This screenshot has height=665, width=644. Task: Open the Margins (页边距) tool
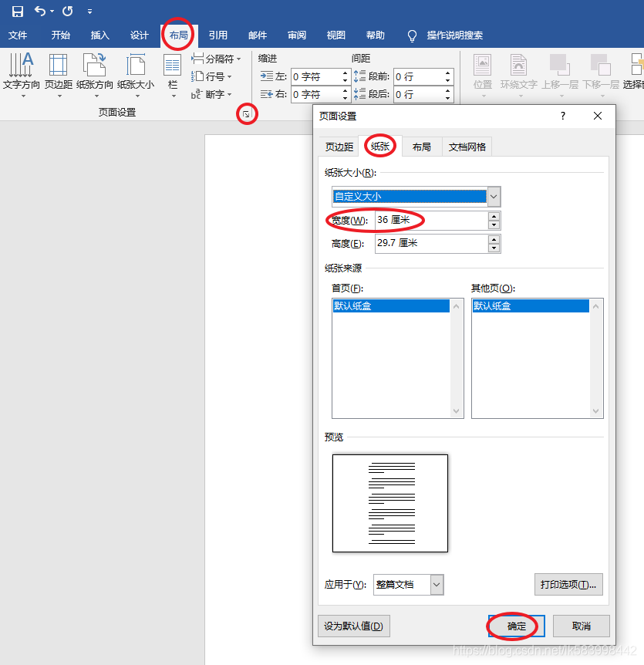click(59, 75)
